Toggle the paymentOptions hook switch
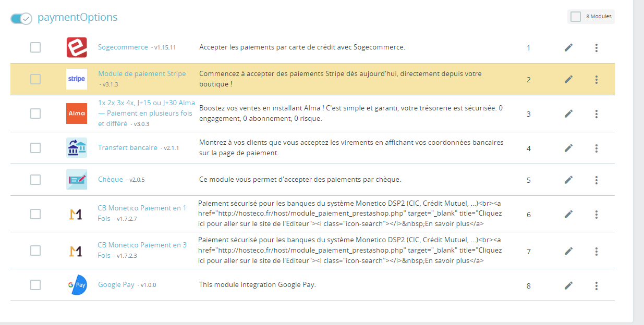 coord(21,18)
